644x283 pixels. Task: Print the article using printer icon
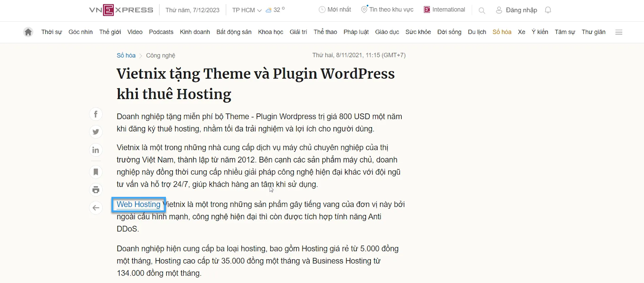[x=96, y=190]
